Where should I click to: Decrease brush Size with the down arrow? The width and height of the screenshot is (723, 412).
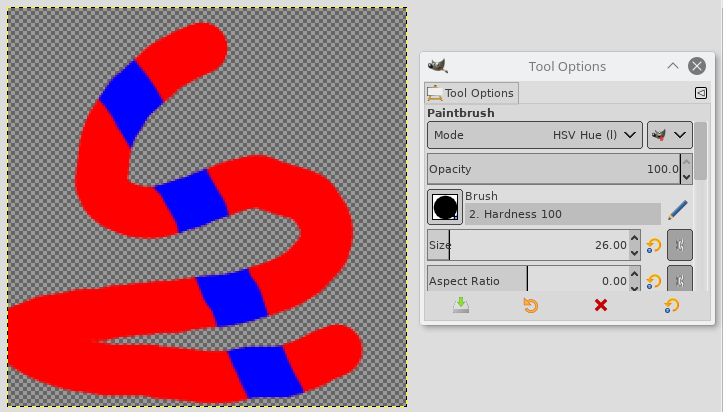tap(634, 253)
